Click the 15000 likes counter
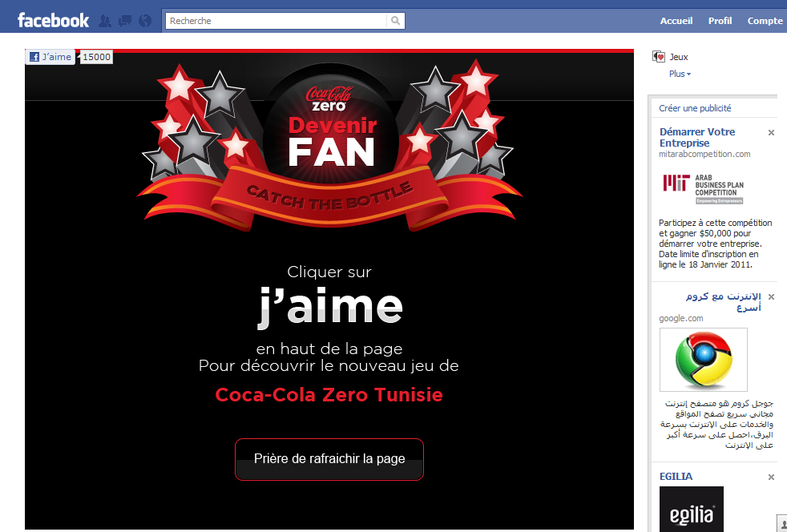 pos(96,57)
